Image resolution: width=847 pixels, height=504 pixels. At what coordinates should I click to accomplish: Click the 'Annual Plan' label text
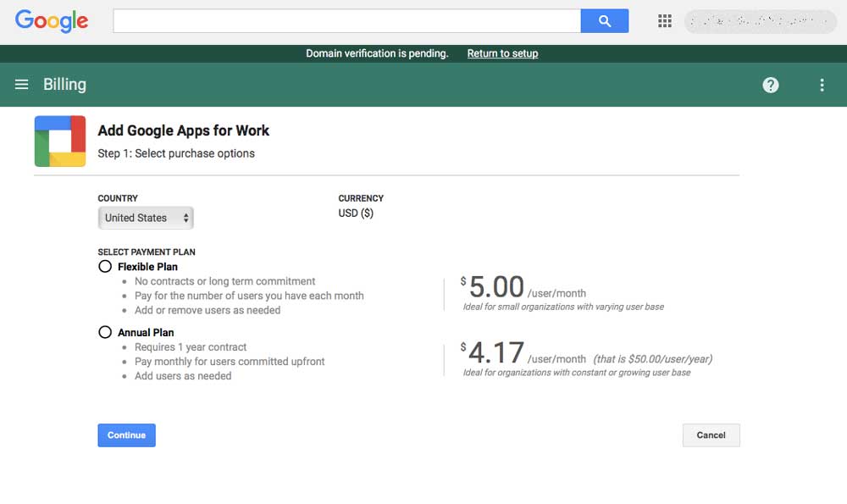click(x=146, y=333)
